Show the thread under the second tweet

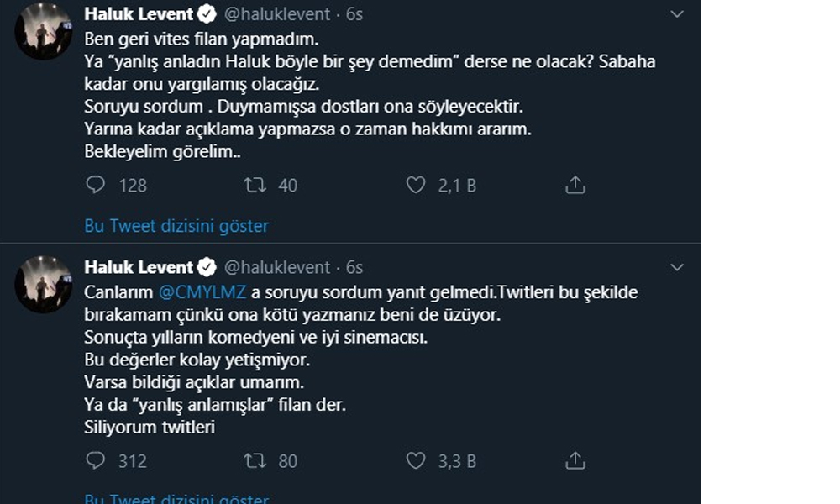pos(176,499)
